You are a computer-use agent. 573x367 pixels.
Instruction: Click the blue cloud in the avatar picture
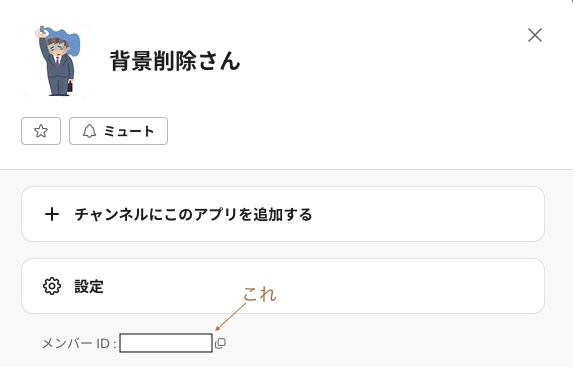click(x=71, y=44)
